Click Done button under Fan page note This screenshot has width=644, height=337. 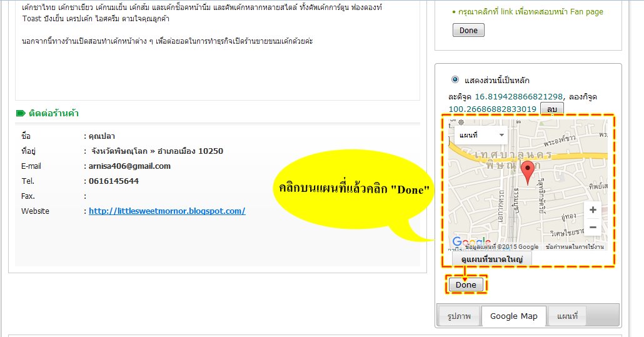pyautogui.click(x=468, y=30)
